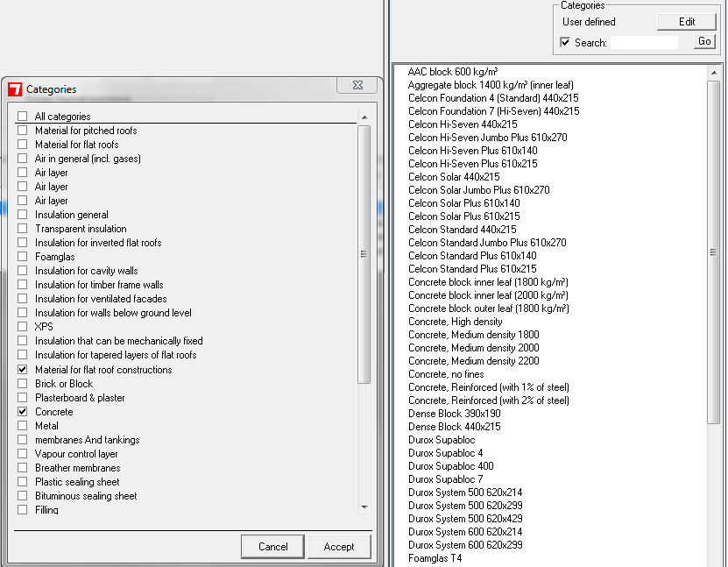The height and width of the screenshot is (567, 728).
Task: Select Concrete block inner leaf (1800 kg/m³)
Action: coord(488,282)
